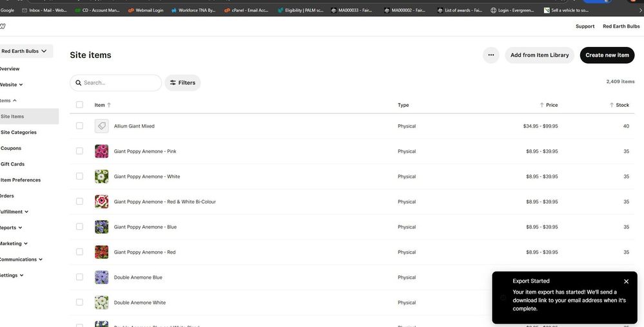Click the Giant Poppy Anemone - White thumbnail

point(101,176)
